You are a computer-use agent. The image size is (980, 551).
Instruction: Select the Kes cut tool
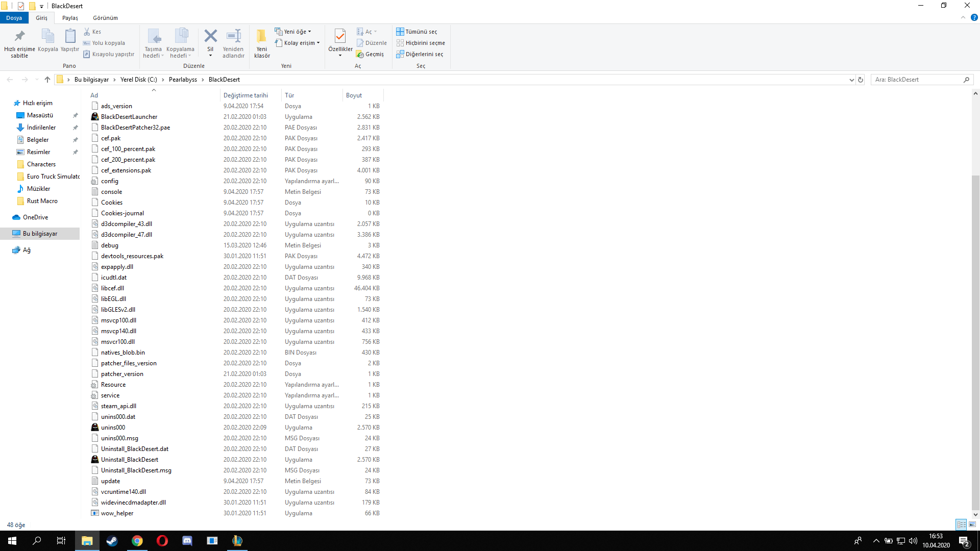pyautogui.click(x=93, y=32)
